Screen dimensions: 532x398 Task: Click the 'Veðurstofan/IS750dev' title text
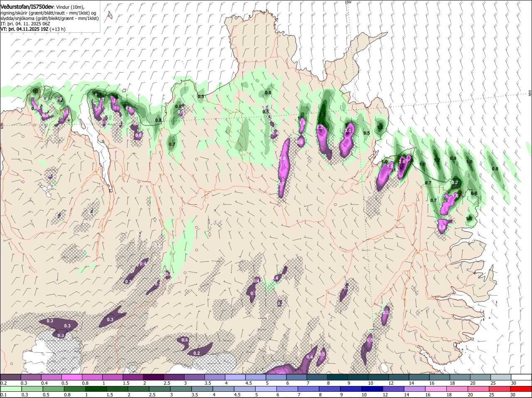click(27, 7)
